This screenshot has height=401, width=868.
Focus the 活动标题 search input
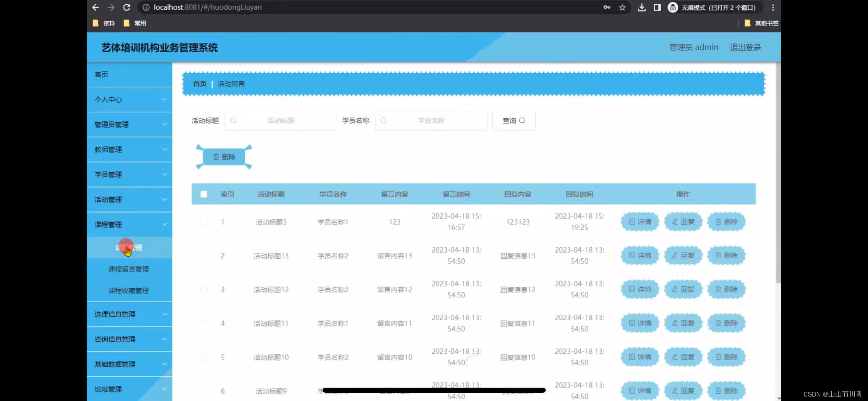(281, 121)
